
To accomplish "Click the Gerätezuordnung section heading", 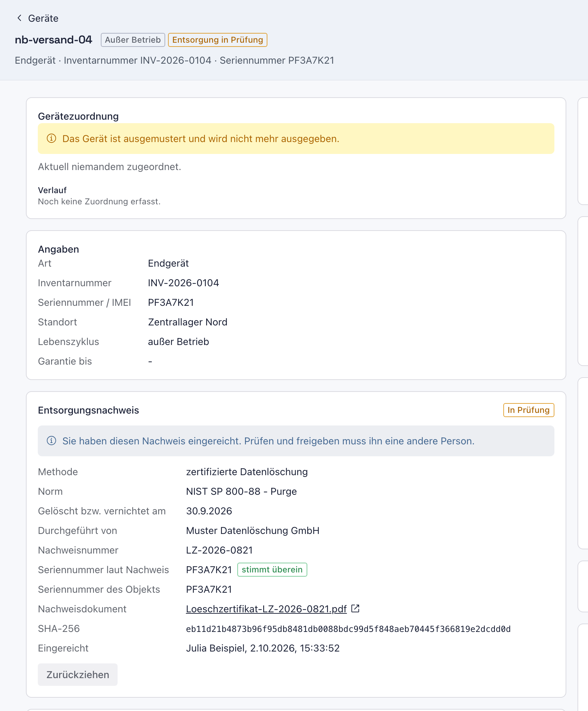I will 78,116.
